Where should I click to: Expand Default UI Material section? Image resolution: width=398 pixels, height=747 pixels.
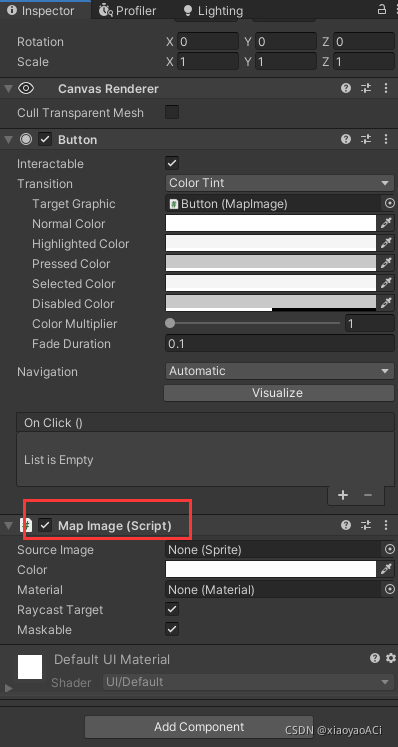[x=8, y=688]
